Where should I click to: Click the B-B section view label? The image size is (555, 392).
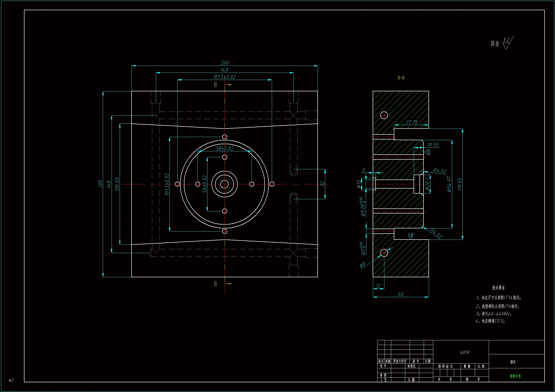coord(401,78)
